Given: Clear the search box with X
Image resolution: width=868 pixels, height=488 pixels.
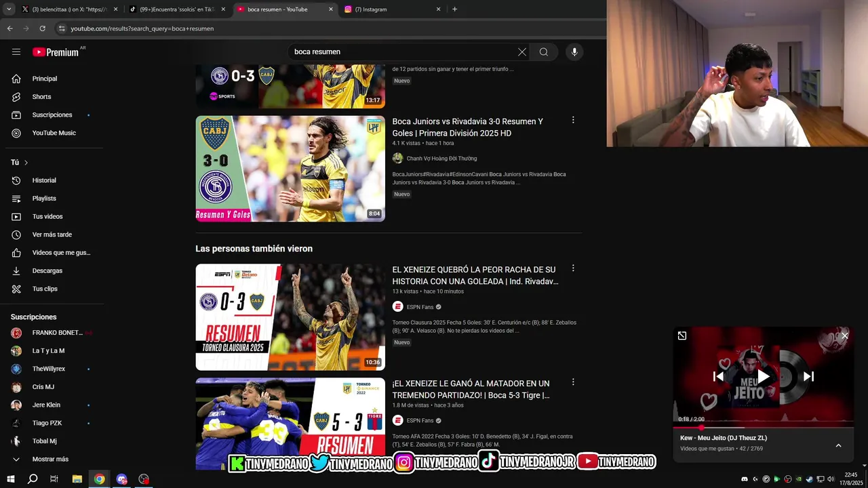Looking at the screenshot, I should tap(522, 52).
